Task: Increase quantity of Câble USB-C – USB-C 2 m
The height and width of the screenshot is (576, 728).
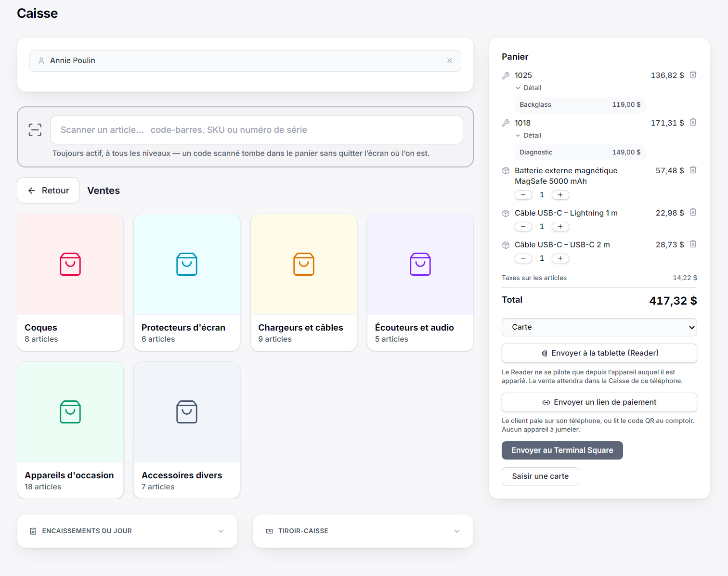Action: coord(560,258)
